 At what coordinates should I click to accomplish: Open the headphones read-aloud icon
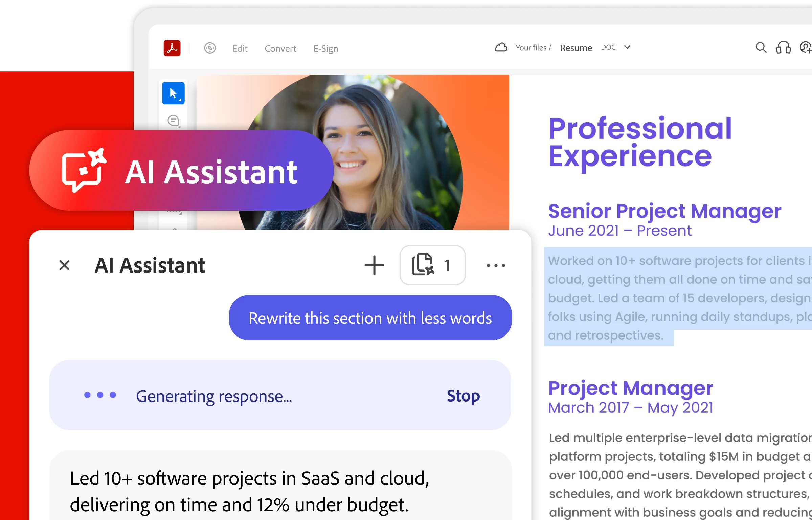(x=783, y=48)
